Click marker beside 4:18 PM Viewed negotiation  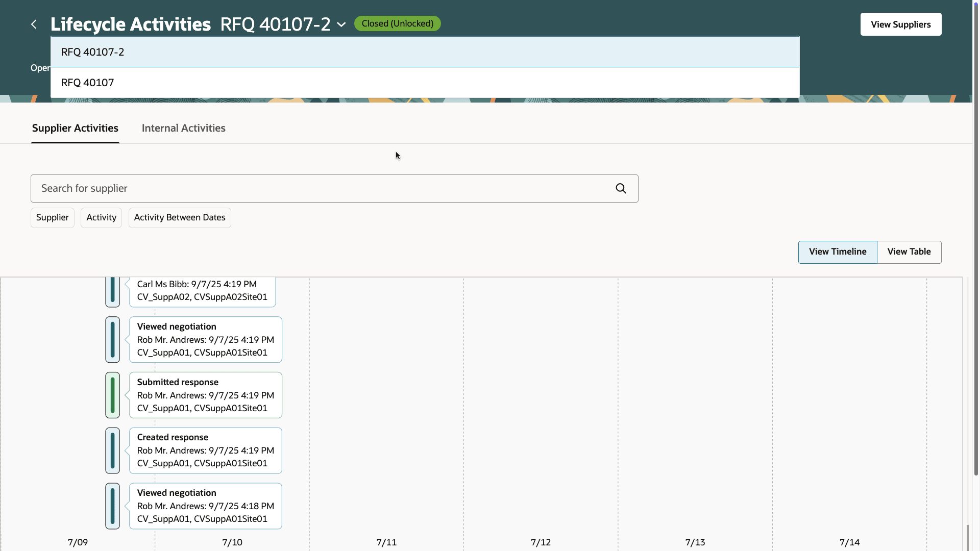point(112,506)
